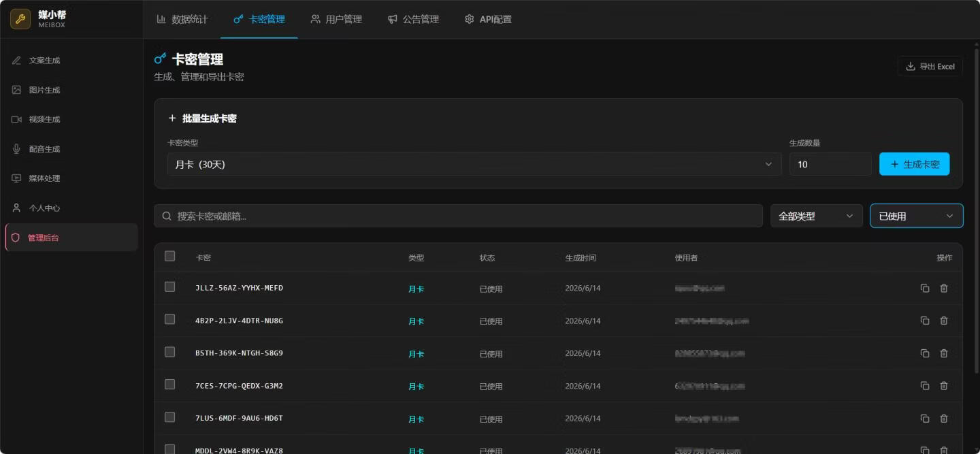Open 管理后台 in the sidebar
Image resolution: width=980 pixels, height=454 pixels.
[71, 238]
